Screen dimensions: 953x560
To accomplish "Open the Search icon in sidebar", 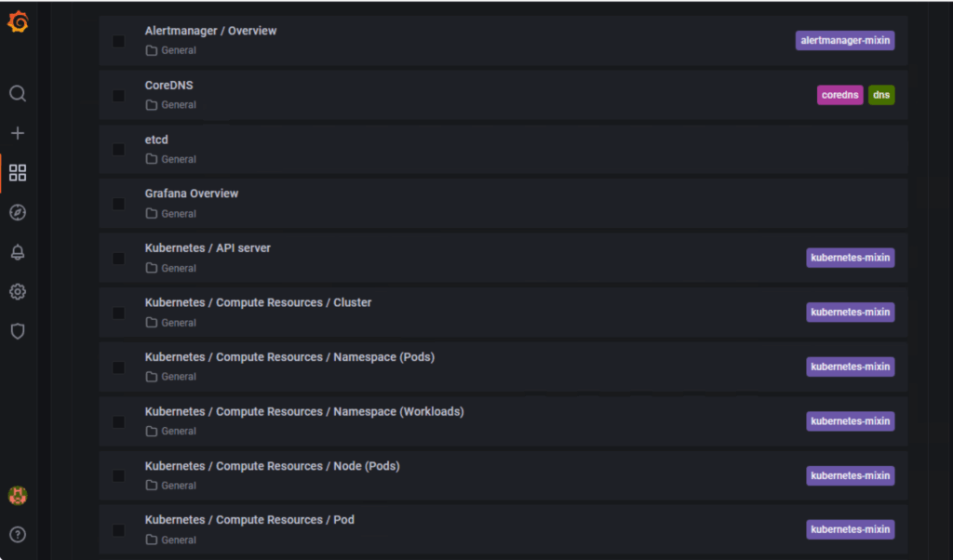I will 18,94.
